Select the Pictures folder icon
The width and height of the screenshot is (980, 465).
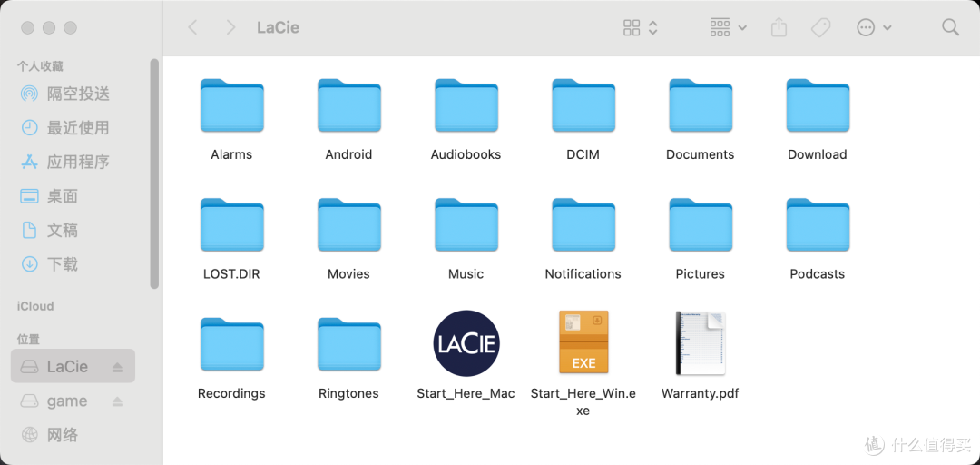[701, 225]
